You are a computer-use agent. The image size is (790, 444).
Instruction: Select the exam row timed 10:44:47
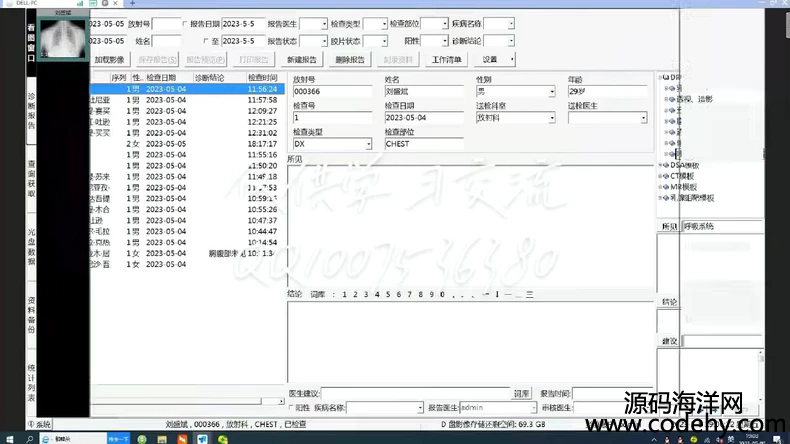click(x=187, y=231)
